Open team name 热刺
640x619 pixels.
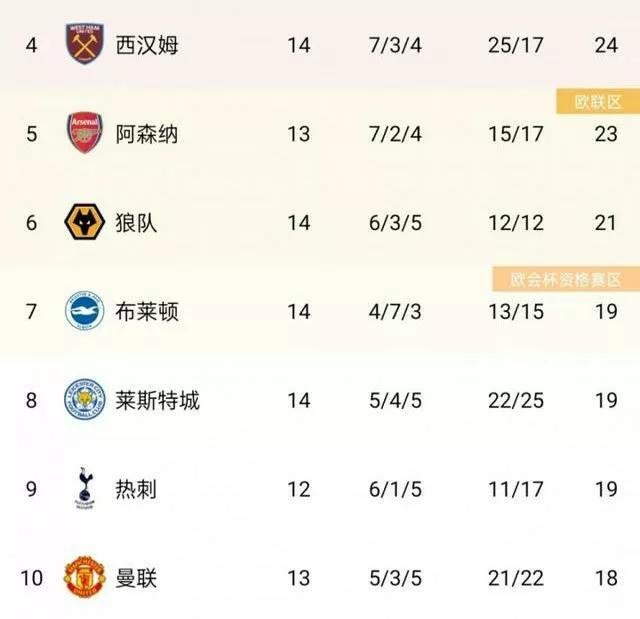136,489
